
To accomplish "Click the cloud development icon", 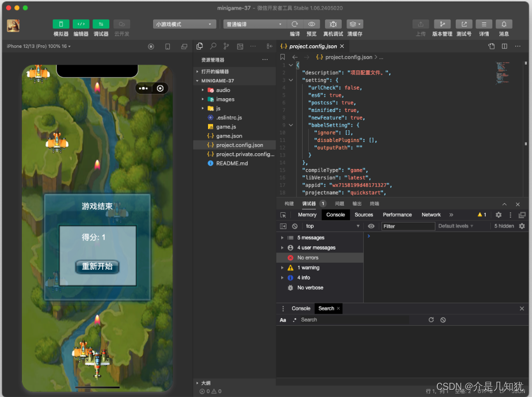I will pos(122,24).
